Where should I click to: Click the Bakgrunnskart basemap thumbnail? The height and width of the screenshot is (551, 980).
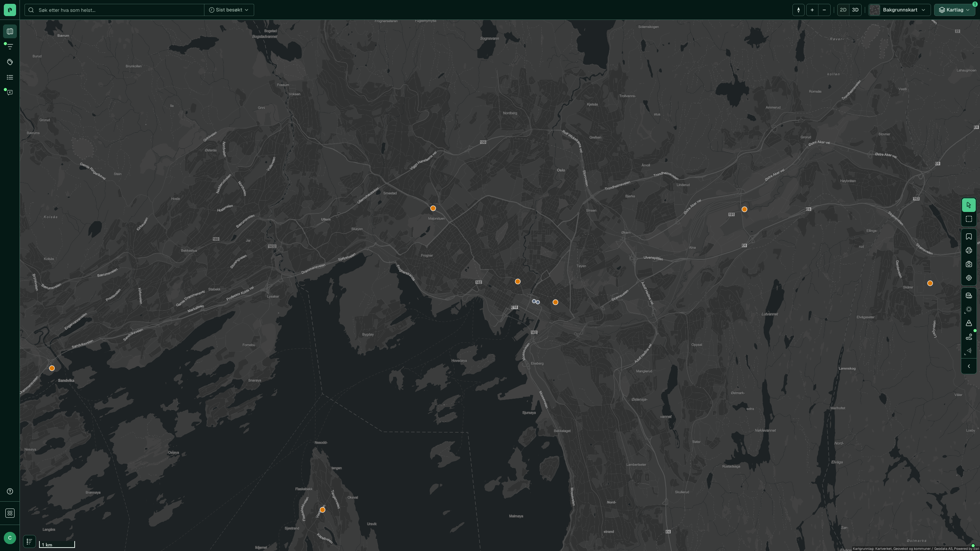(x=874, y=10)
